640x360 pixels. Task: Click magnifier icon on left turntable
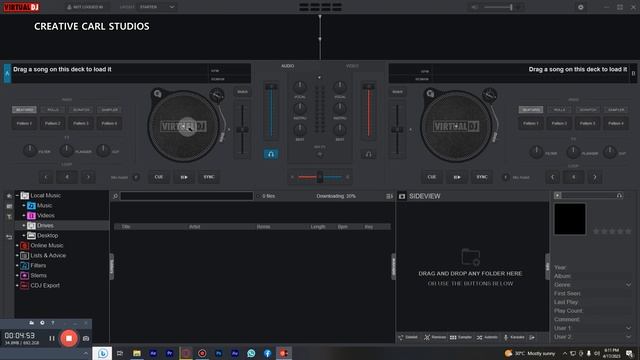click(158, 94)
